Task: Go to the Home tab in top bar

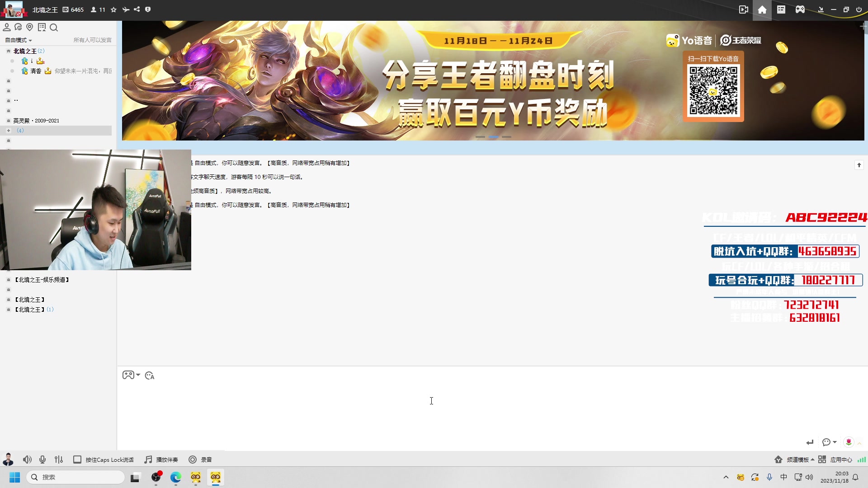Action: [x=762, y=10]
